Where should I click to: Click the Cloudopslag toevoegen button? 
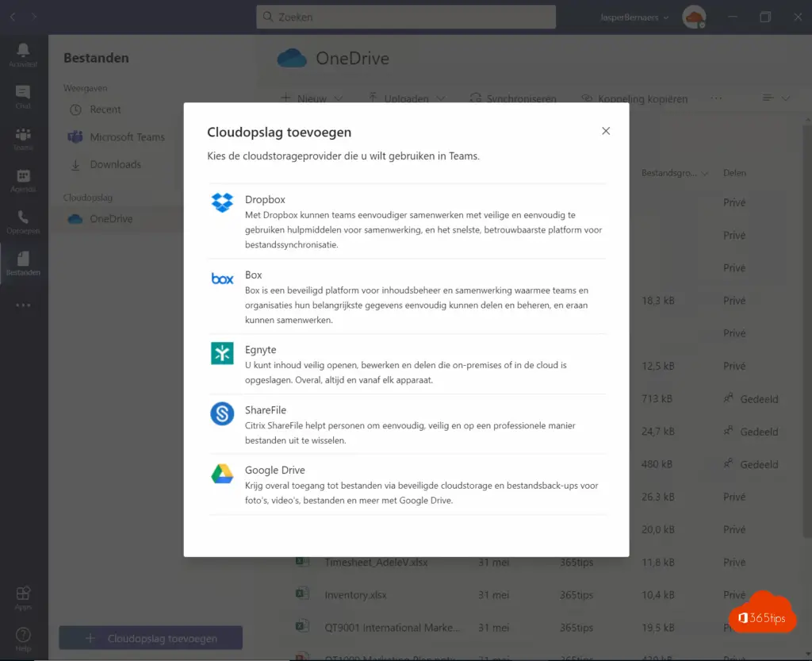(x=151, y=638)
